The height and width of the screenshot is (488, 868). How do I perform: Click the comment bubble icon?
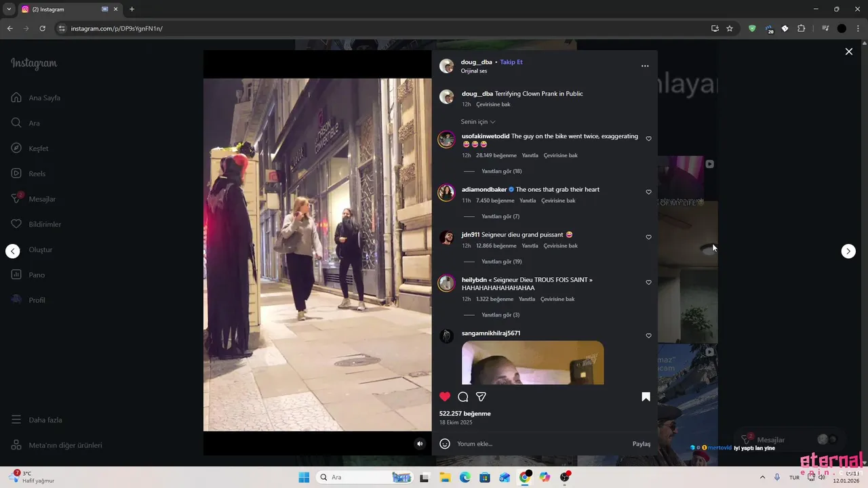(463, 397)
